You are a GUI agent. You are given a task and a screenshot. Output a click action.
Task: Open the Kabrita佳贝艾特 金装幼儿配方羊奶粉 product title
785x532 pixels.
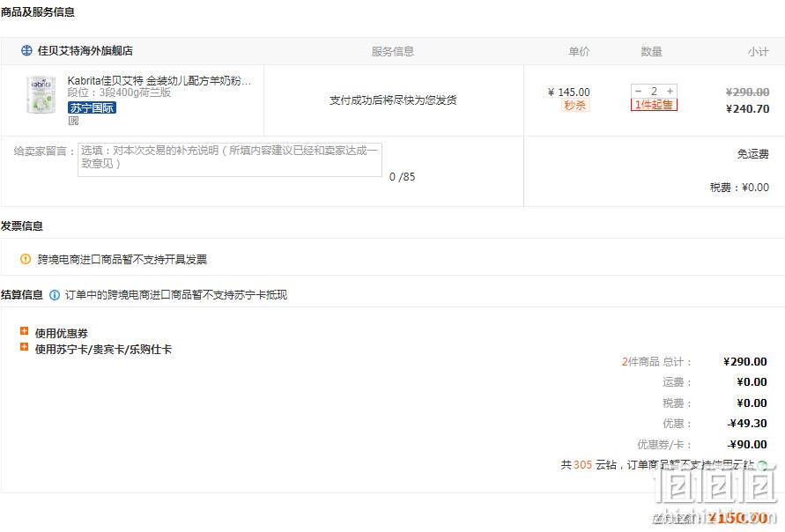click(x=159, y=80)
